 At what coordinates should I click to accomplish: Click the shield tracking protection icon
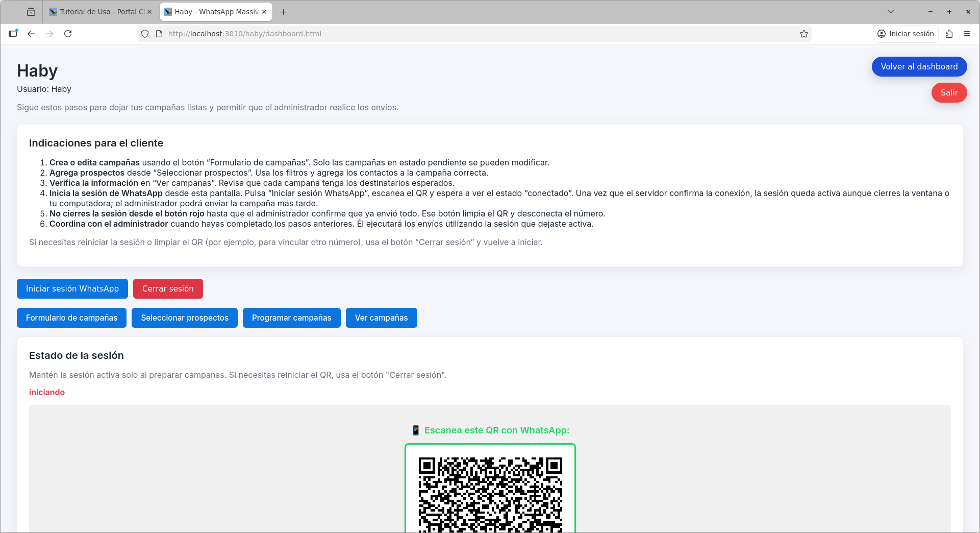pyautogui.click(x=145, y=34)
